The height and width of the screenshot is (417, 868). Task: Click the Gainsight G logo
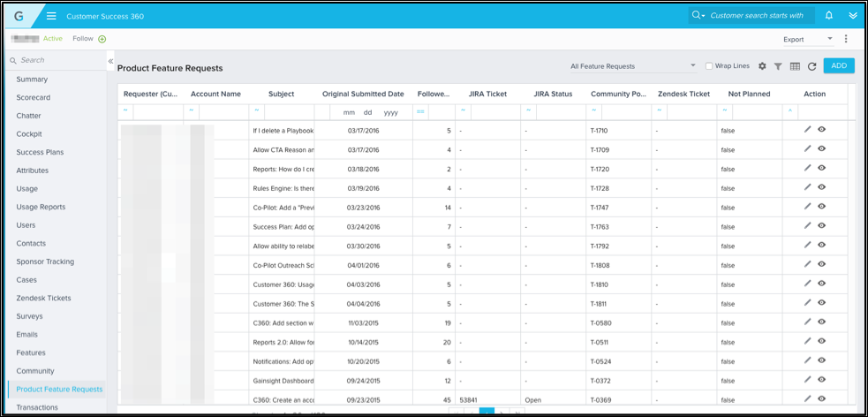[19, 16]
